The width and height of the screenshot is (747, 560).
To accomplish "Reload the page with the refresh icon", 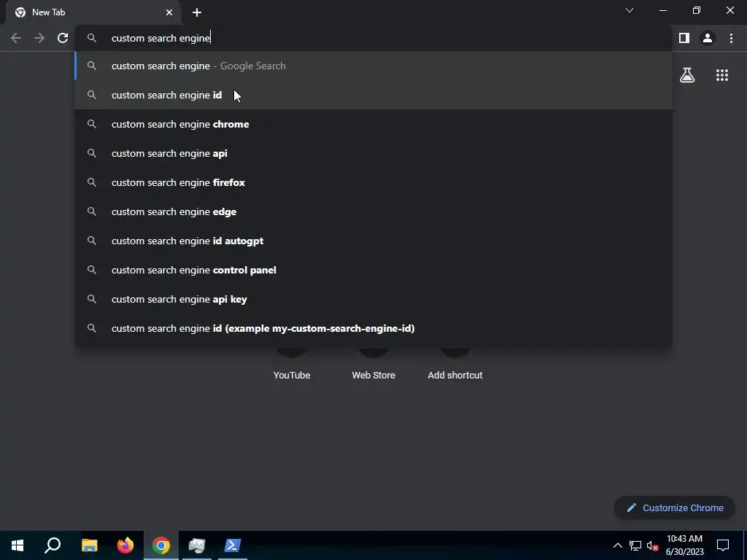I will (x=63, y=38).
